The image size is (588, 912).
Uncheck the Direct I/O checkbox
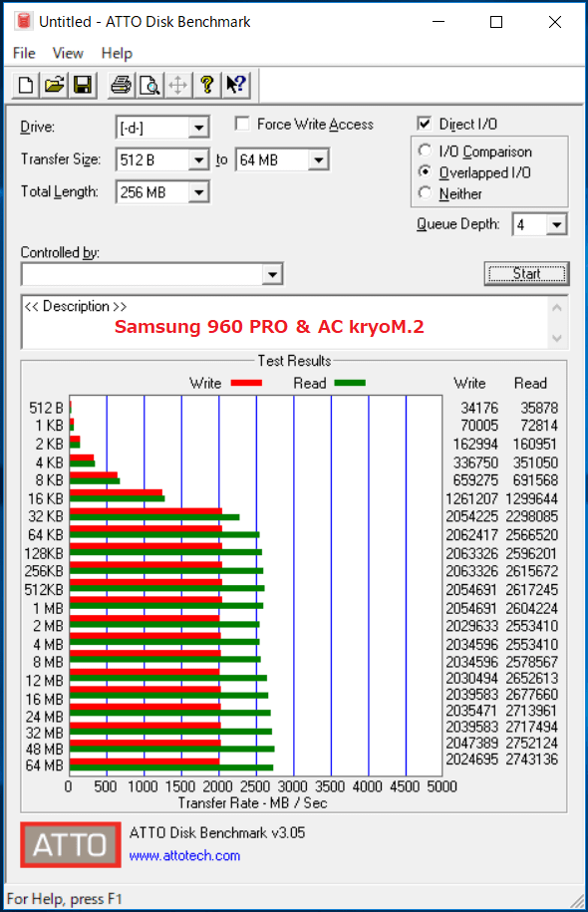[x=425, y=124]
